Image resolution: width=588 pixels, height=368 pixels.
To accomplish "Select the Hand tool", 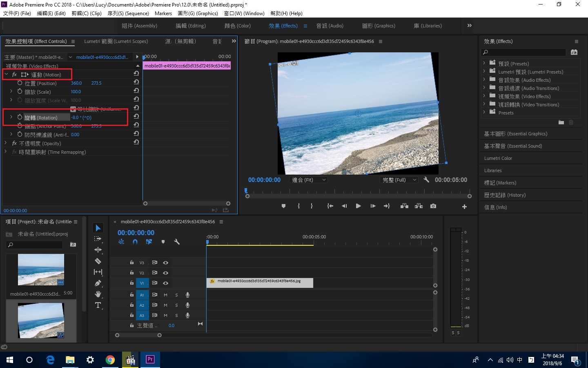I will [x=98, y=294].
